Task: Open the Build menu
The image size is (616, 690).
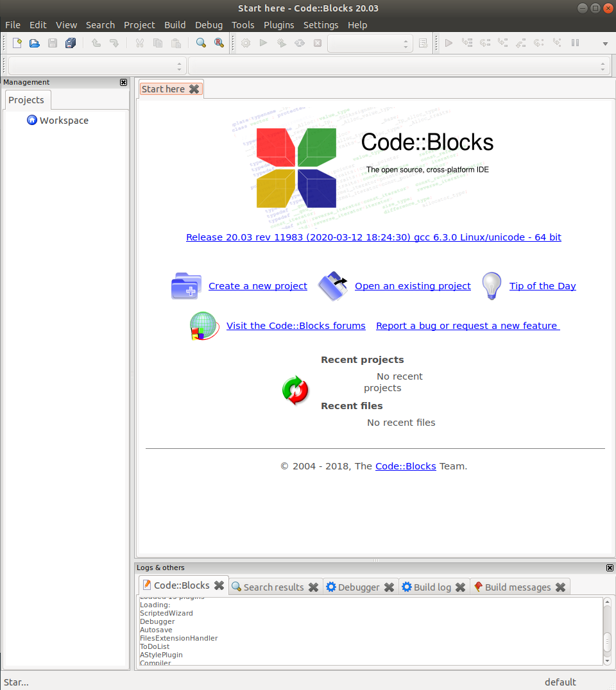Action: 175,25
